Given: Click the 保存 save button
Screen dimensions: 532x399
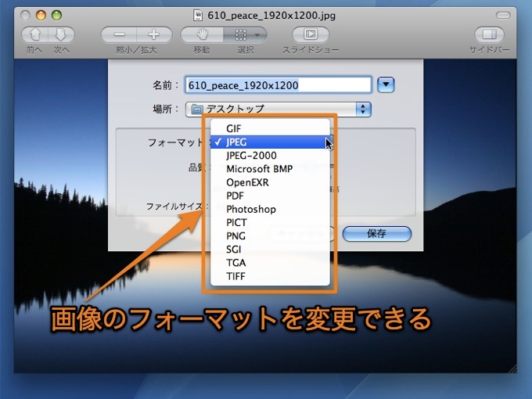Looking at the screenshot, I should 377,234.
